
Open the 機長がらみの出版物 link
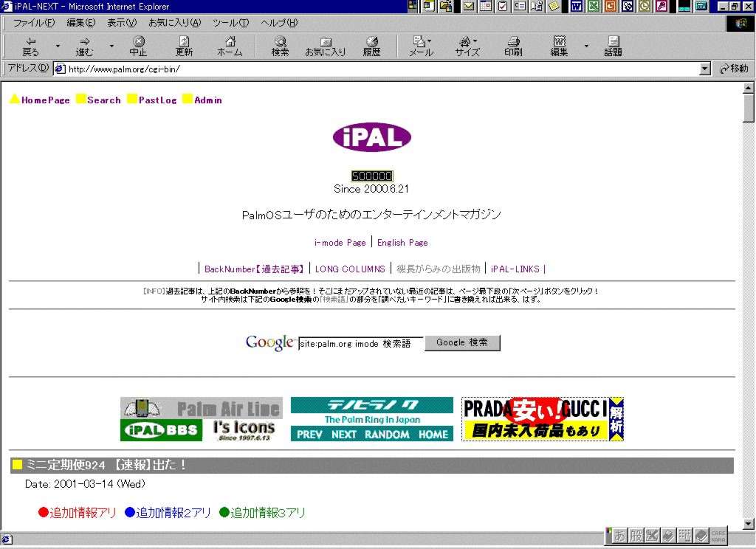[439, 269]
